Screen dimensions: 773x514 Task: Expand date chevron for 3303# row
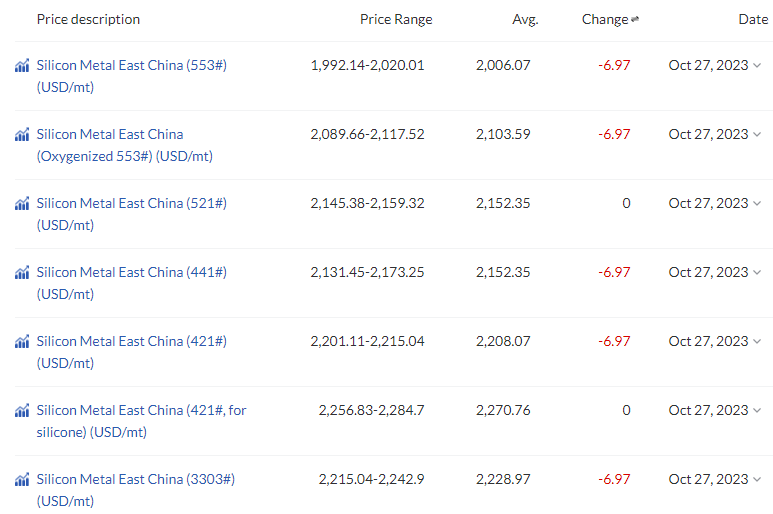pyautogui.click(x=757, y=480)
